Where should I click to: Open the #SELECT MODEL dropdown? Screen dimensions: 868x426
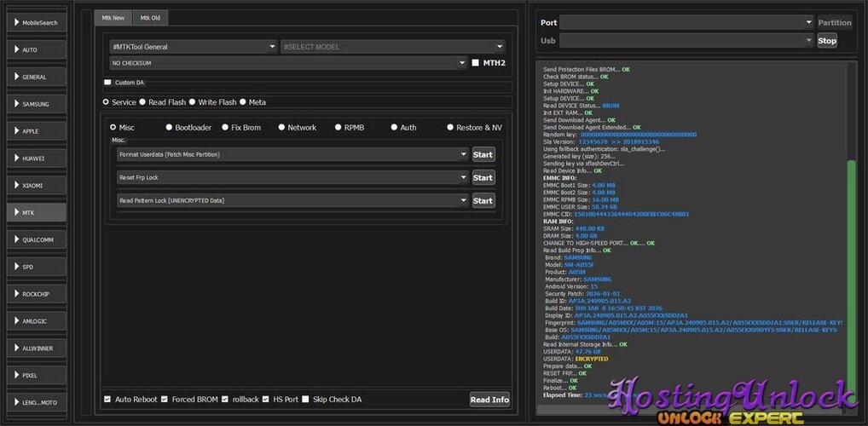pyautogui.click(x=392, y=47)
